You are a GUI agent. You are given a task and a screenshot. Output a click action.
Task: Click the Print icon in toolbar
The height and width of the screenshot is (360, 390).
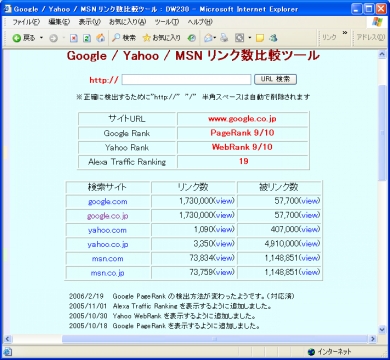click(x=224, y=38)
